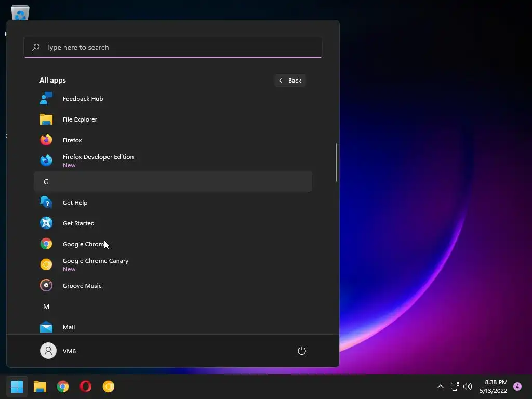This screenshot has width=532, height=399.
Task: Click the power button icon
Action: point(302,351)
